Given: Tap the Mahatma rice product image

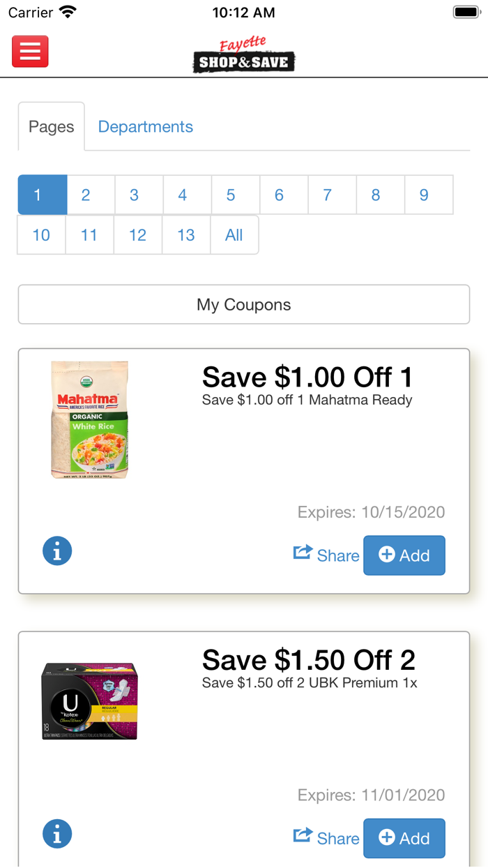Looking at the screenshot, I should pyautogui.click(x=89, y=419).
